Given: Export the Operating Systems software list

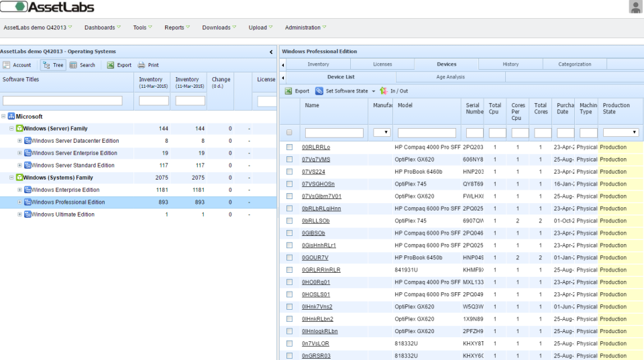Looking at the screenshot, I should 111,65.
